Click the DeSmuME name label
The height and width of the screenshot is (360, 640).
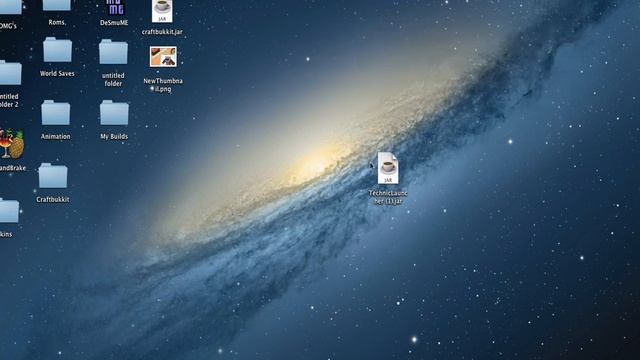114,23
